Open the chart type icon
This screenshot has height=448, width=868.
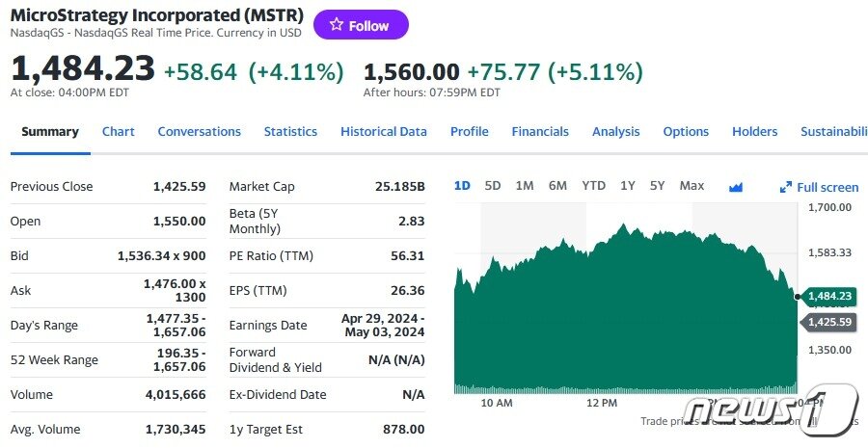pyautogui.click(x=736, y=187)
